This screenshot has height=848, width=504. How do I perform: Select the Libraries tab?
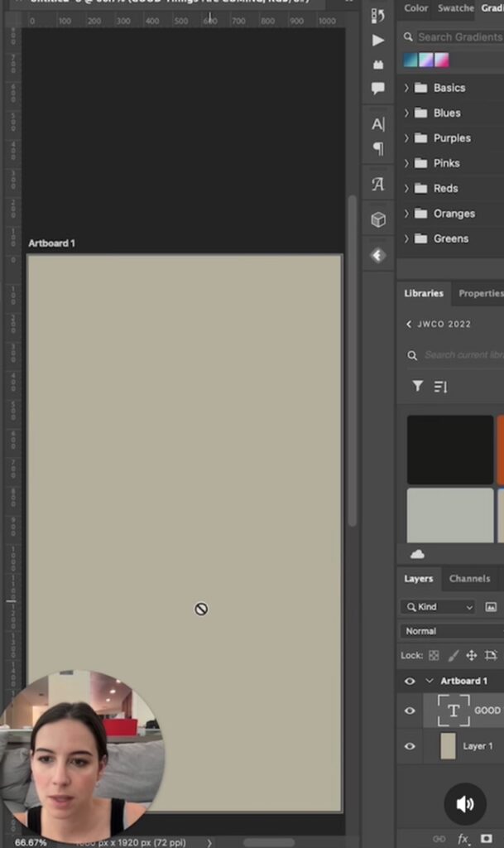(x=424, y=293)
